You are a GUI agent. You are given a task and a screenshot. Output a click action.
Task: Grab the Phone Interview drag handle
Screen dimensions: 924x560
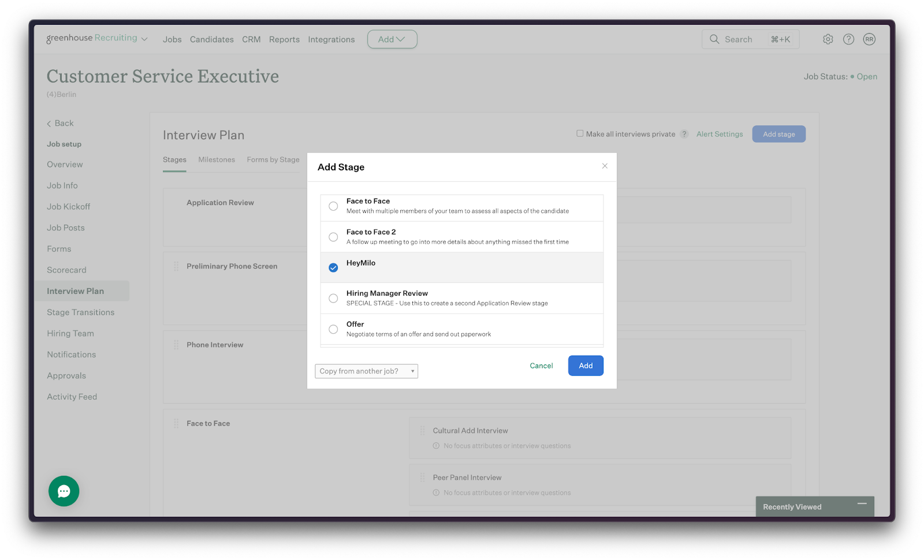pyautogui.click(x=176, y=345)
